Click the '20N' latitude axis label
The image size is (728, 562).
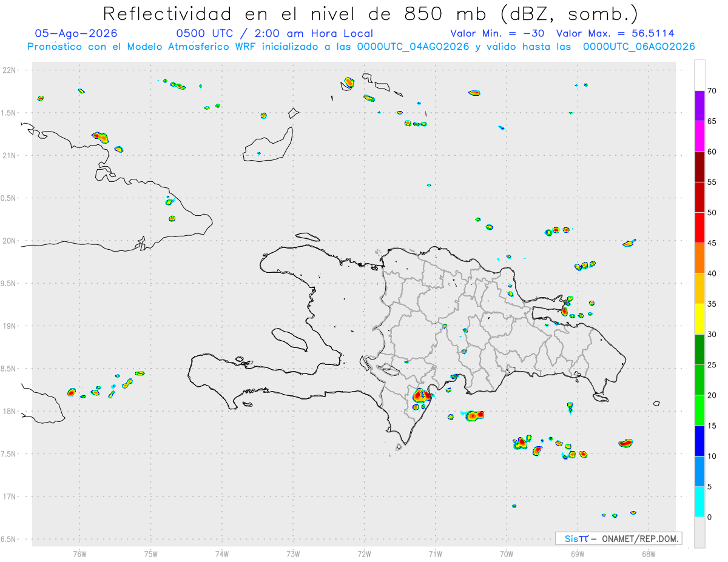coord(10,241)
